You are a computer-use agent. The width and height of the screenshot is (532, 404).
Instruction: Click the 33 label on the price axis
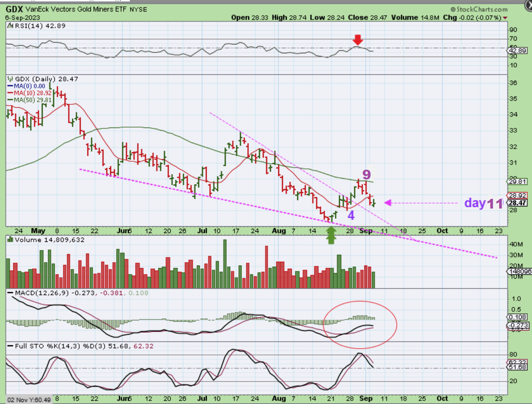click(513, 130)
